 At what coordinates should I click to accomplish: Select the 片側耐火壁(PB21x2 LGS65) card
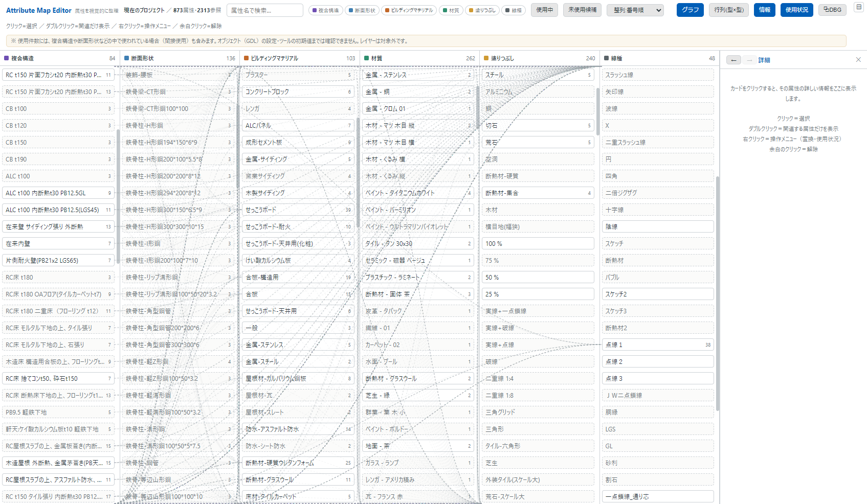58,261
